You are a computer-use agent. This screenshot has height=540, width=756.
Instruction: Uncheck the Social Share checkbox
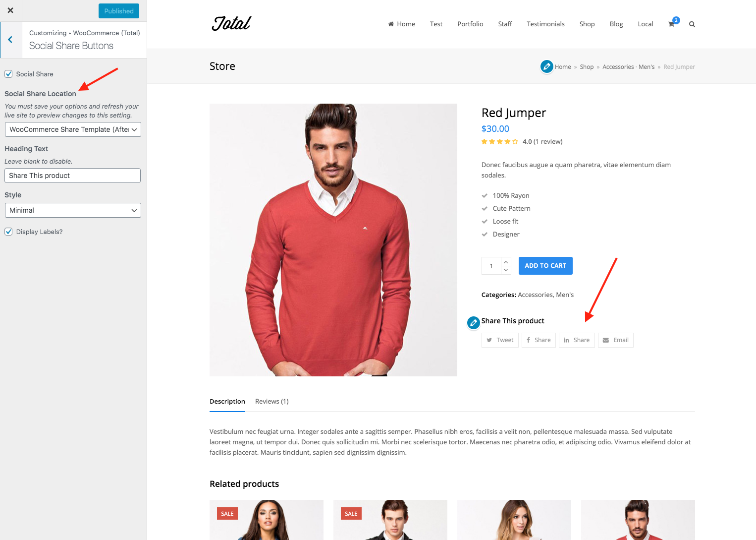click(x=8, y=74)
